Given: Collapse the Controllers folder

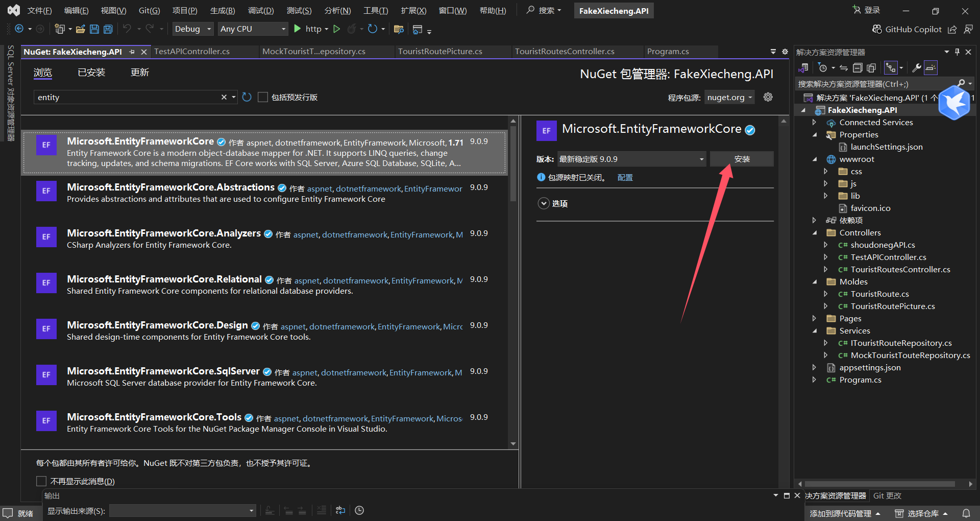Looking at the screenshot, I should click(815, 233).
